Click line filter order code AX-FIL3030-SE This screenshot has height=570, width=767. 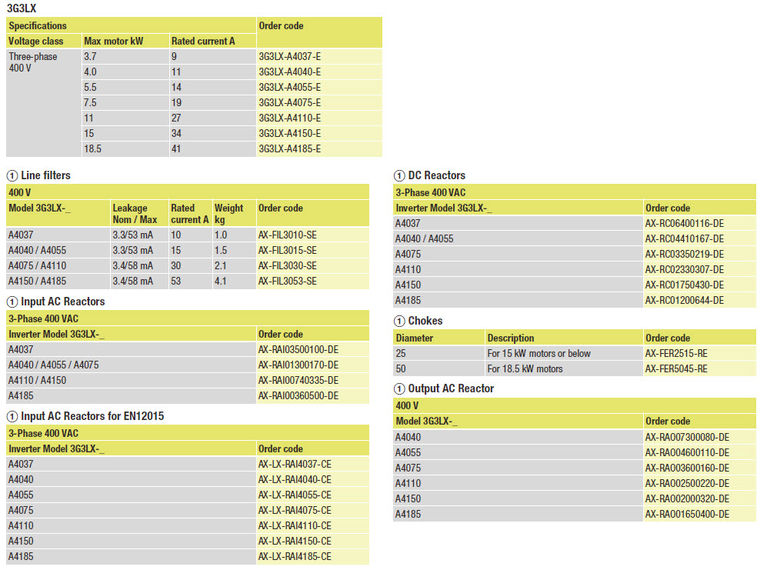pyautogui.click(x=287, y=266)
